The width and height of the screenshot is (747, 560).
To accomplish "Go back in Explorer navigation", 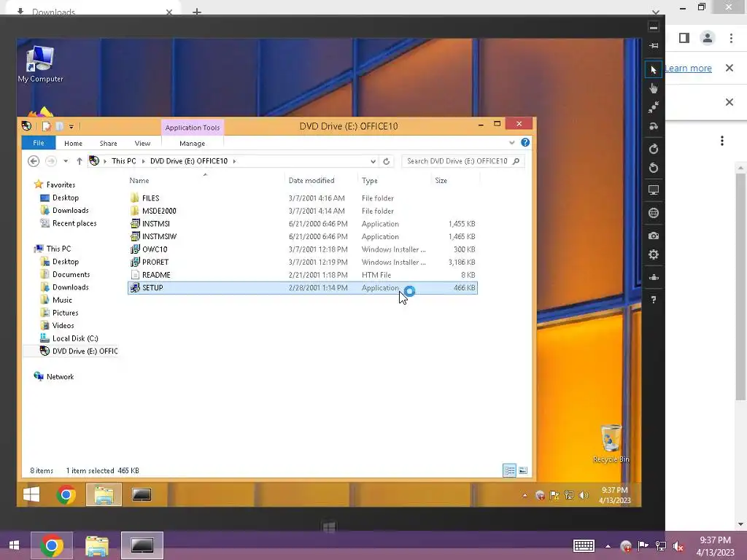I will (34, 161).
